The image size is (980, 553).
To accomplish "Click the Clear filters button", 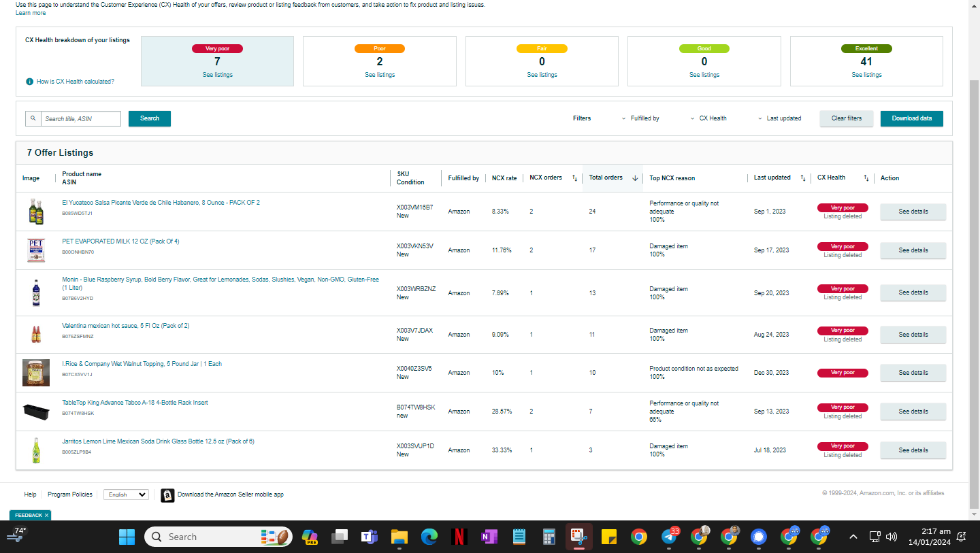I will (847, 118).
